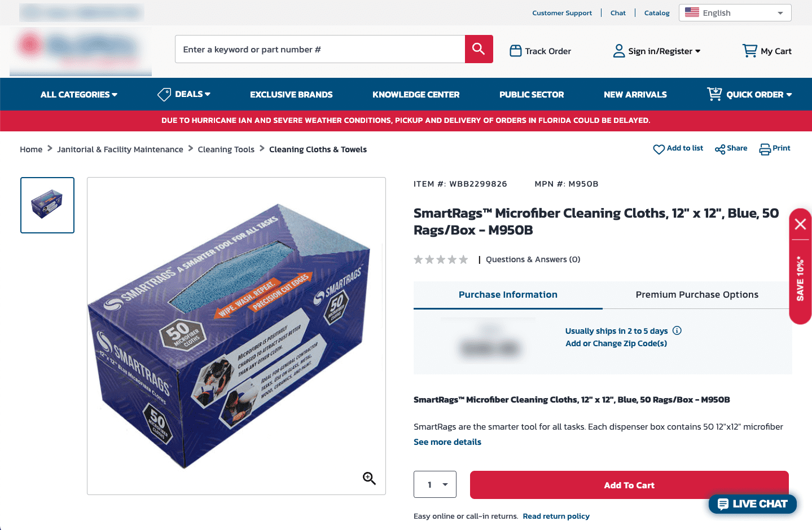The image size is (812, 530).
Task: Expand Sign in/Register menu
Action: click(x=657, y=51)
